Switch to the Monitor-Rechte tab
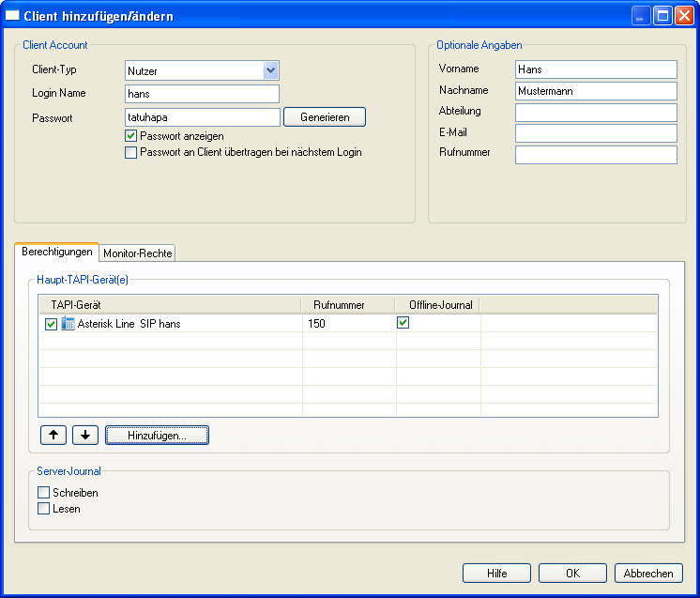This screenshot has height=598, width=700. 138,253
